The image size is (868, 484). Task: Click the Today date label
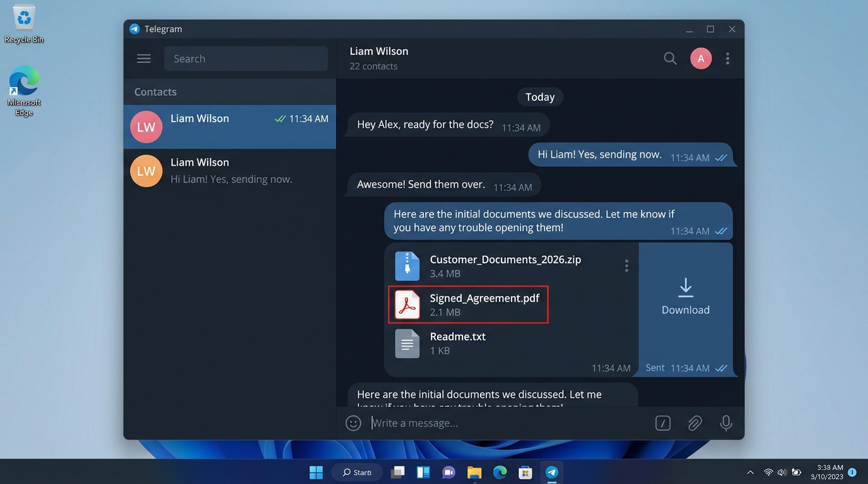(x=540, y=97)
